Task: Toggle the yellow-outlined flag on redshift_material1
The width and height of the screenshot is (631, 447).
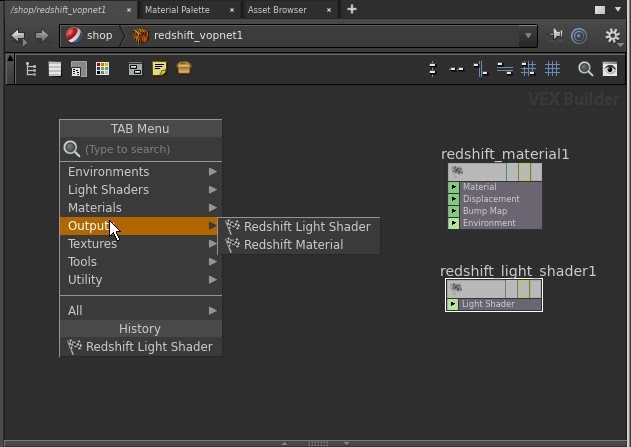Action: pyautogui.click(x=524, y=172)
